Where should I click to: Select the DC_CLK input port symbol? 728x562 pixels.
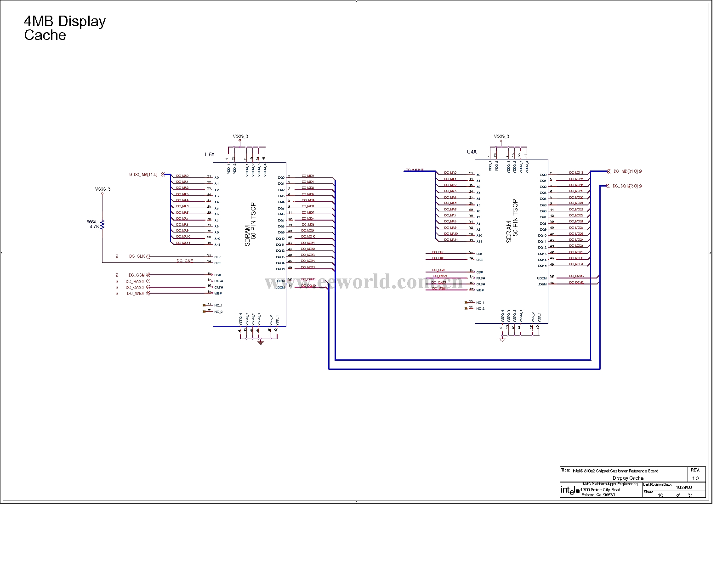pos(148,256)
